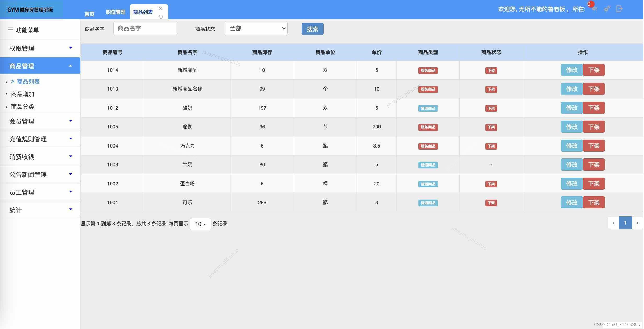Open the settings gears icon
Viewport: 644px width, 329px height.
(x=607, y=9)
